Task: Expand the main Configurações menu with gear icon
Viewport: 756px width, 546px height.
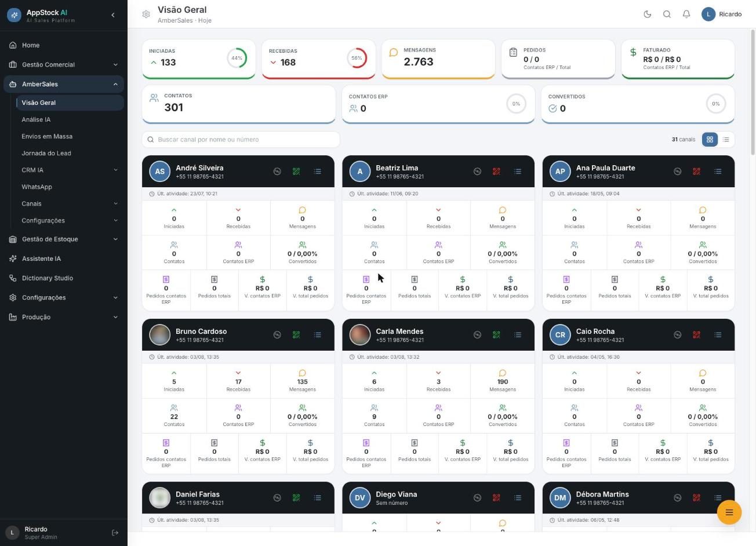Action: [x=64, y=298]
